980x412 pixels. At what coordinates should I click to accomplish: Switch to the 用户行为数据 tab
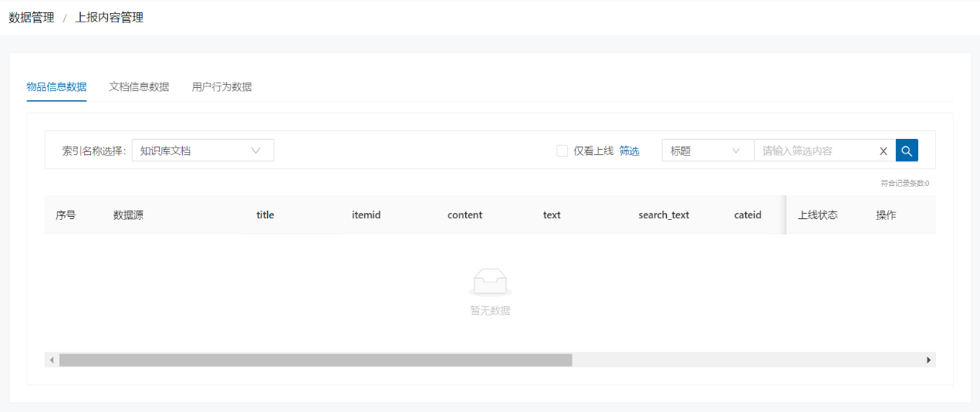[x=221, y=86]
